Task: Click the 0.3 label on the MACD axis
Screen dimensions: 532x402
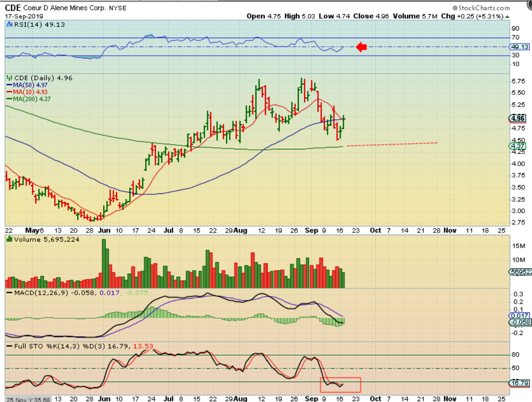Action: tap(518, 294)
